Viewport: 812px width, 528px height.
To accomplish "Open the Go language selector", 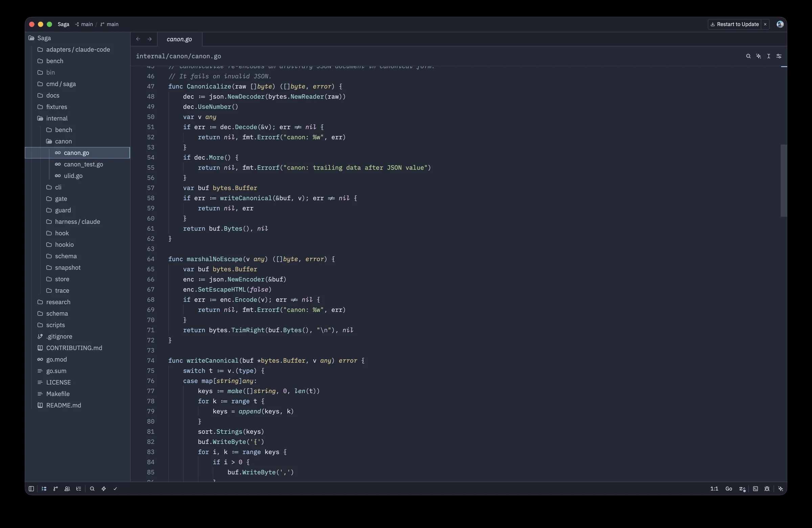I will (728, 488).
